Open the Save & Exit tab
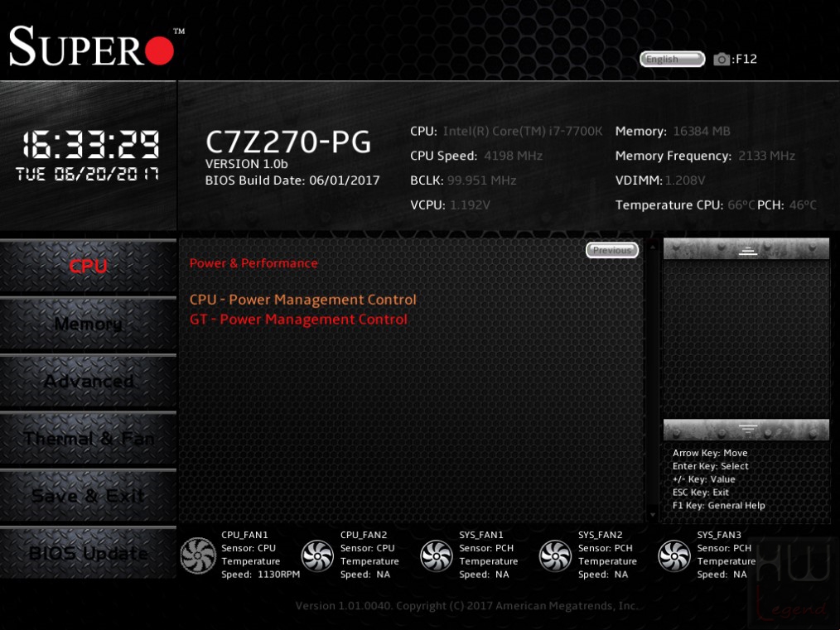 [88, 496]
